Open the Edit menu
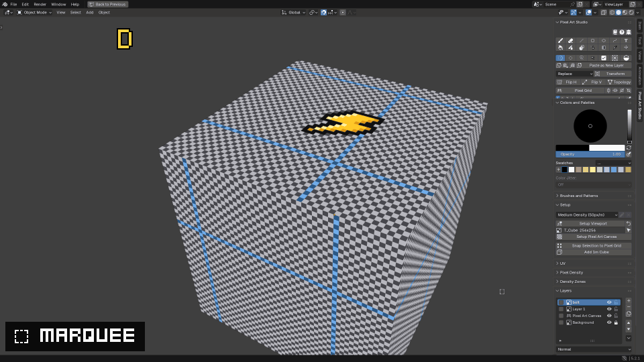 (25, 4)
